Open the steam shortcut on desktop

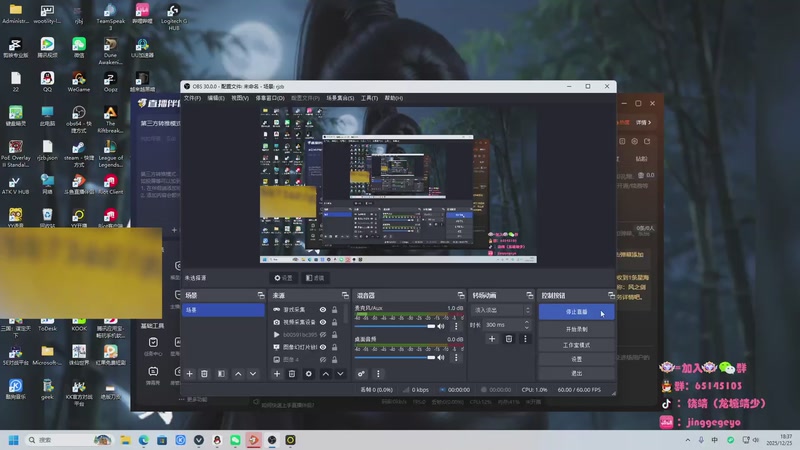click(79, 154)
